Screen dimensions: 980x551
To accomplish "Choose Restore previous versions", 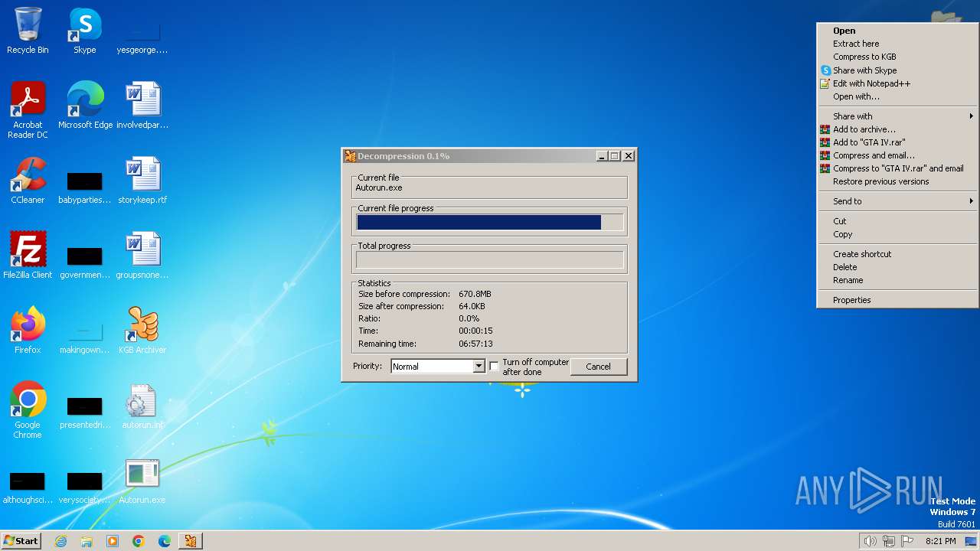I will tap(897, 181).
